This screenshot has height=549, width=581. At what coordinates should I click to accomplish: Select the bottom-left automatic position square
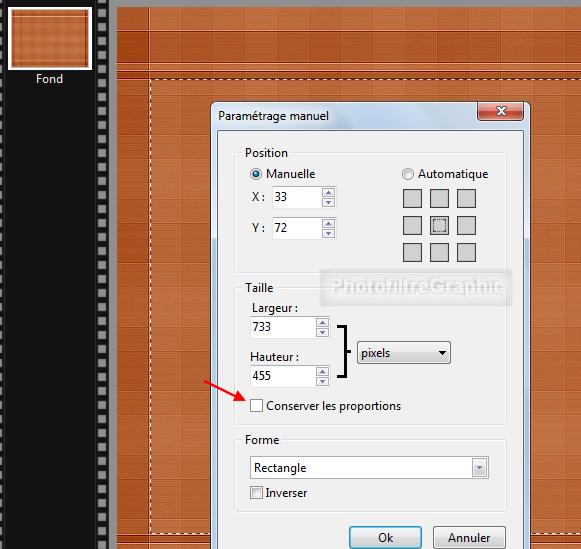[x=412, y=252]
